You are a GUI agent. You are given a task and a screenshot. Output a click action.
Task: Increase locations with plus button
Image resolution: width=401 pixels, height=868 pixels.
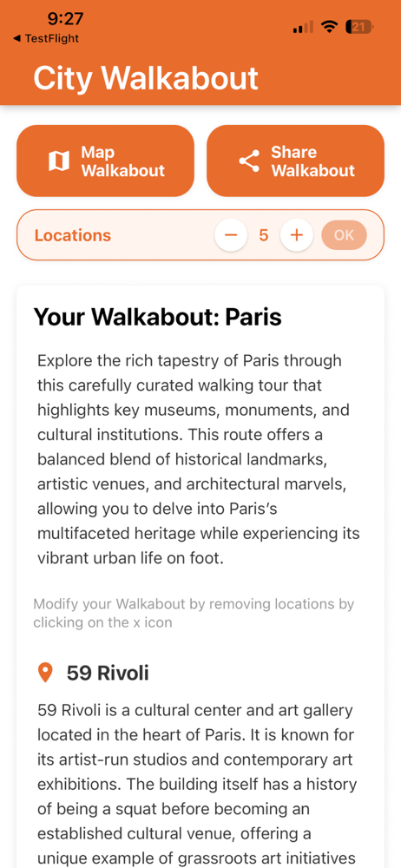(297, 235)
